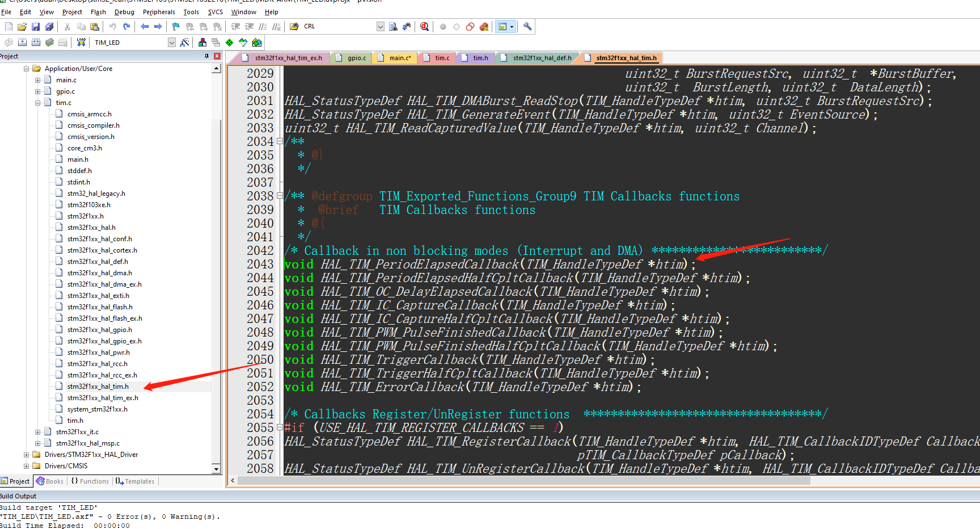980x529 pixels.
Task: Kill all breakpoints with the red X icon
Action: [484, 27]
